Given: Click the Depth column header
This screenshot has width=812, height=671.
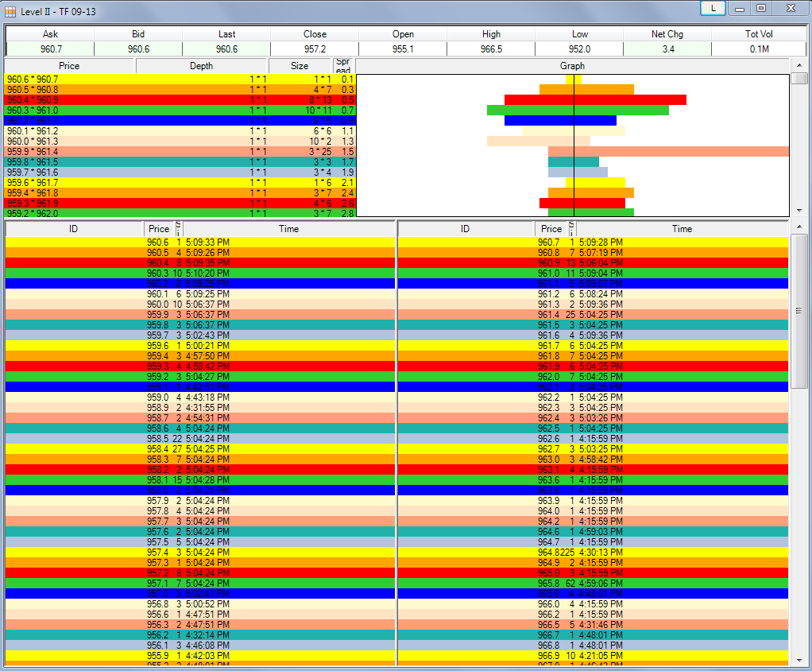Looking at the screenshot, I should 202,66.
